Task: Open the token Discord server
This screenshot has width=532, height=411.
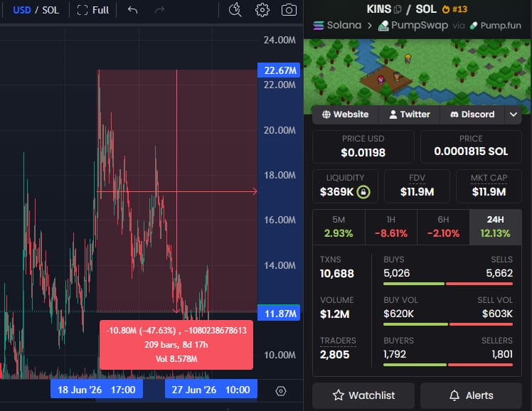Action: pos(472,114)
